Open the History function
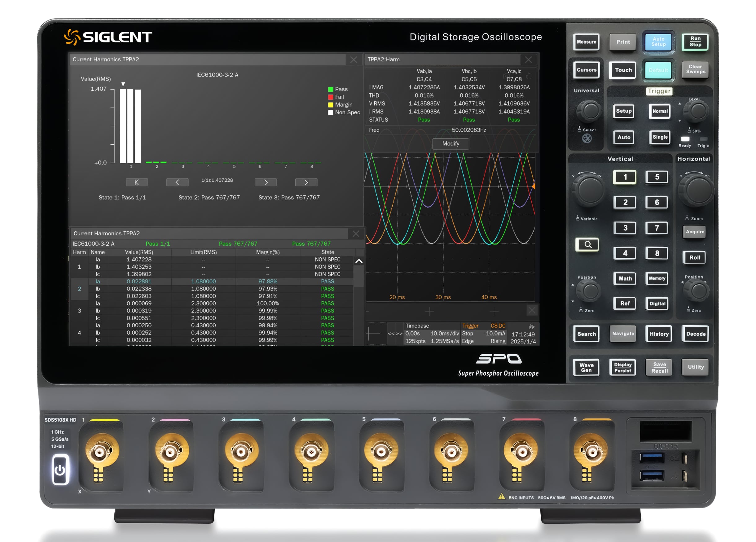The image size is (756, 542). pyautogui.click(x=659, y=334)
